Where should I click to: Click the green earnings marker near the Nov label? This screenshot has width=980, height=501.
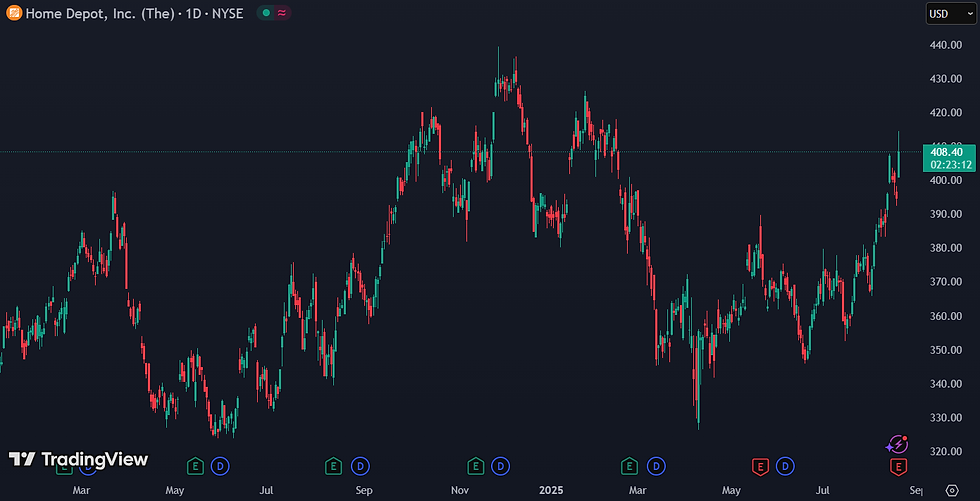(476, 465)
